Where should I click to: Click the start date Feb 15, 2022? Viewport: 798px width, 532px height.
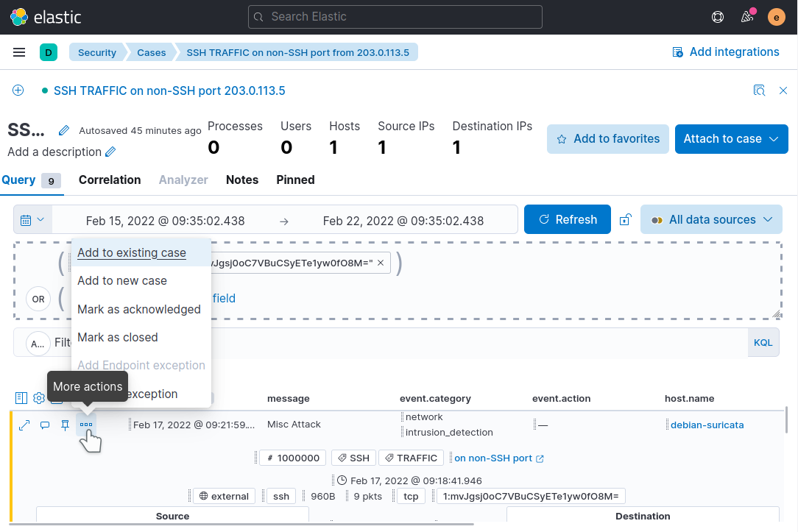pos(166,221)
